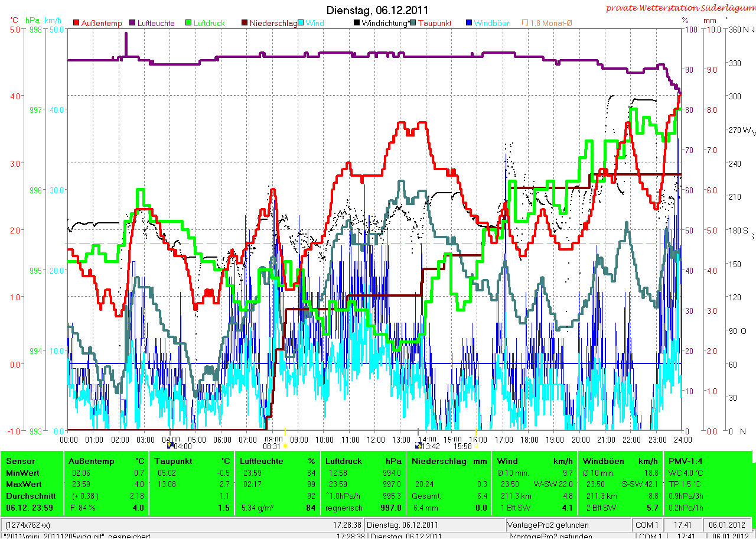
Task: Toggle the dark red Niederschlag legend square
Action: 244,23
